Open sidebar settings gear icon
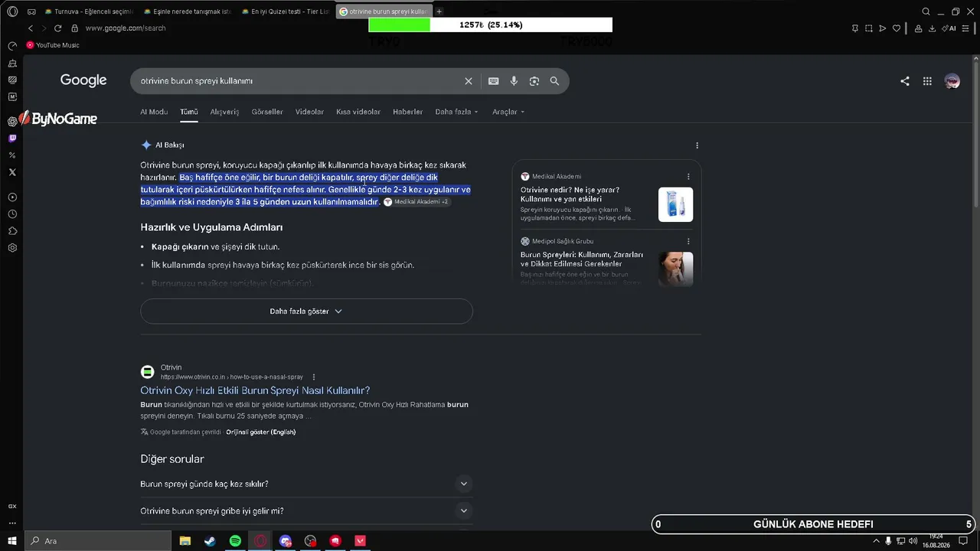This screenshot has height=551, width=980. (x=12, y=248)
